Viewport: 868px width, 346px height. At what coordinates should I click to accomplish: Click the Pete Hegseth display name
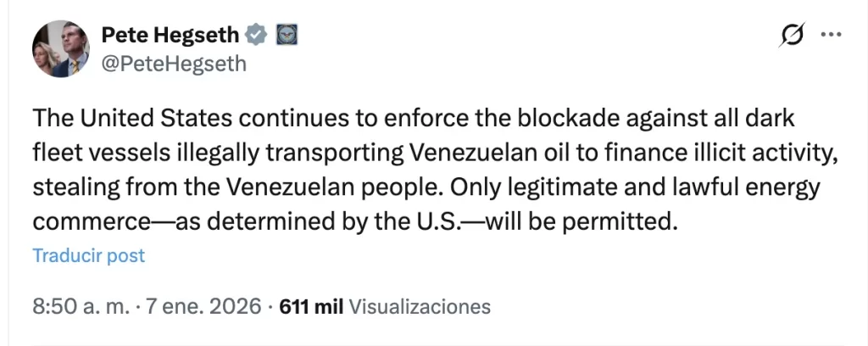point(171,35)
